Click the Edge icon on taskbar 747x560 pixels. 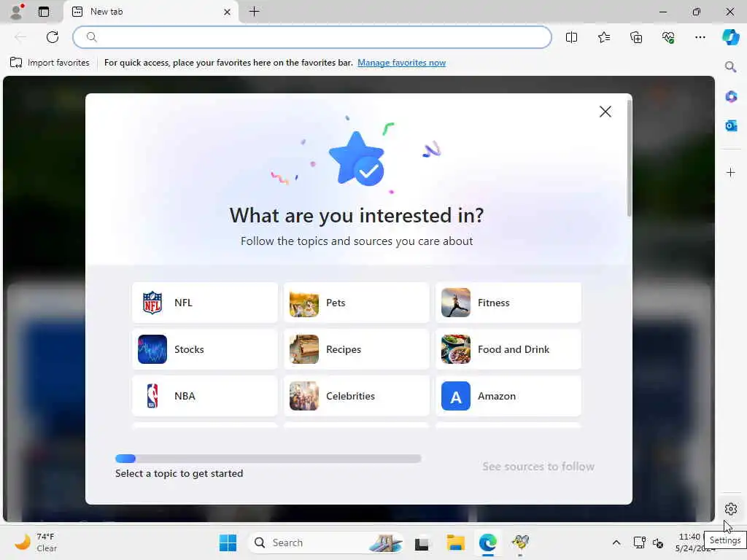point(488,542)
